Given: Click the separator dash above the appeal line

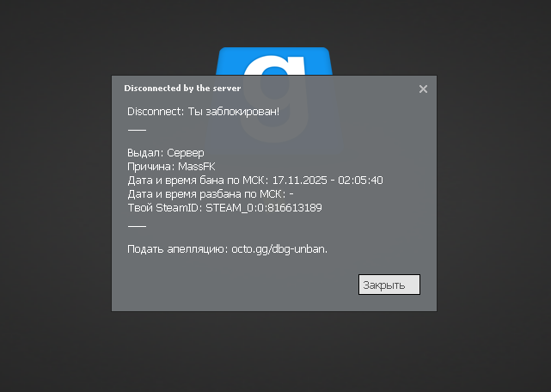Looking at the screenshot, I should pos(137,225).
